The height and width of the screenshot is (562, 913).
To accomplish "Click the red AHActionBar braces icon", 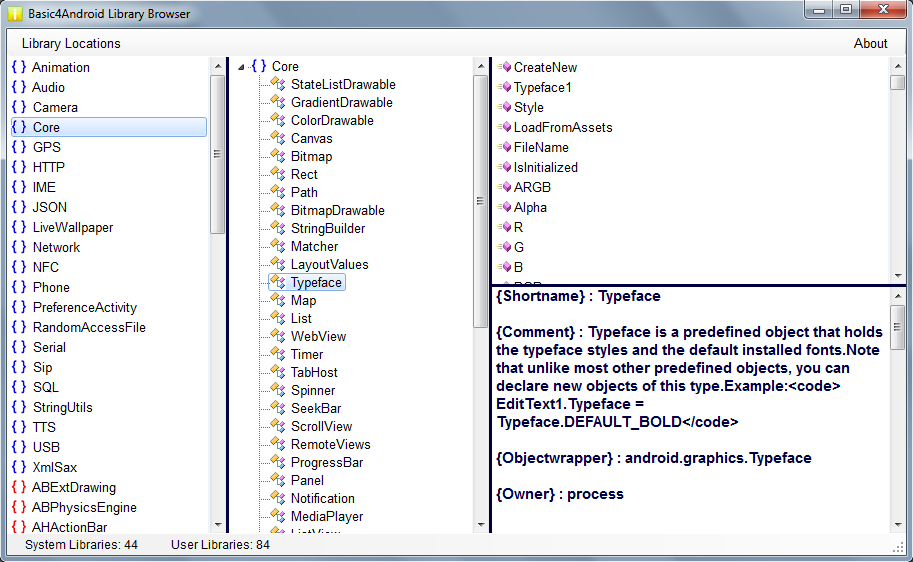I will pyautogui.click(x=19, y=526).
